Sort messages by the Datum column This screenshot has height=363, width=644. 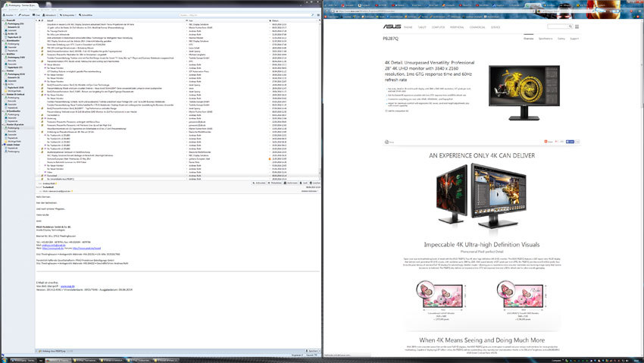pos(275,20)
